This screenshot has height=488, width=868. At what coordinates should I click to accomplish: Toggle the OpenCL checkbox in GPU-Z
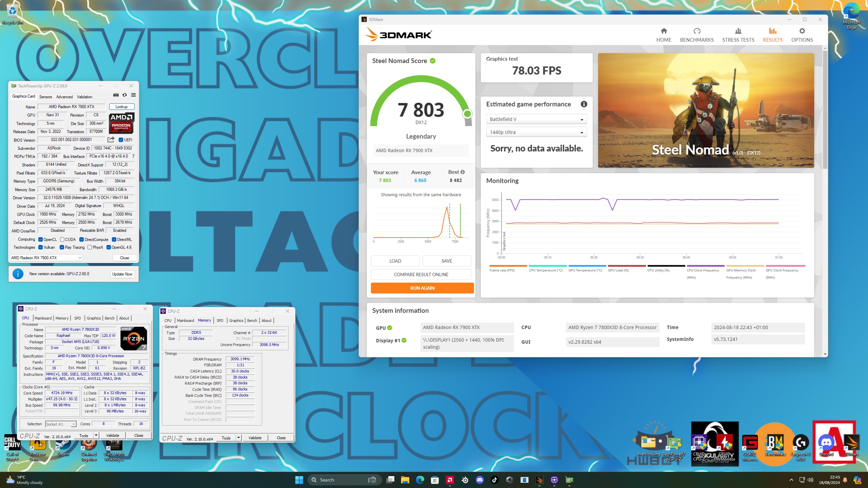coord(40,240)
